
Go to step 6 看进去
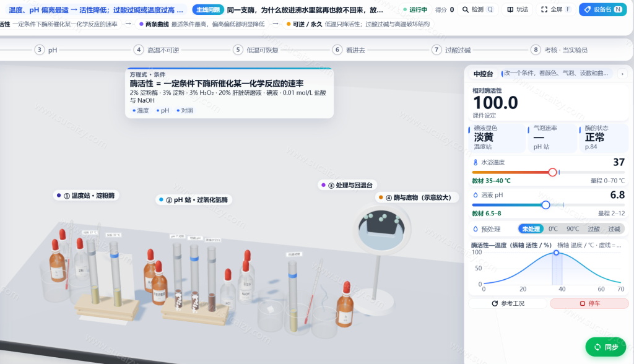tap(349, 50)
